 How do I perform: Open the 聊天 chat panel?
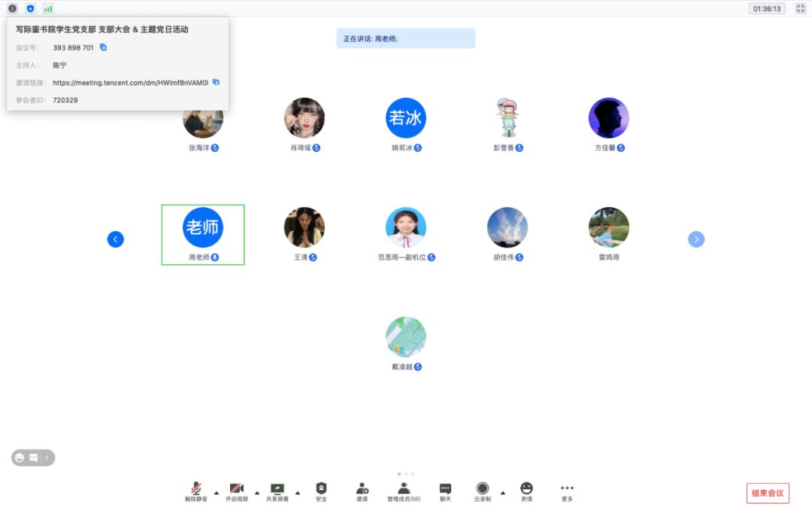pyautogui.click(x=445, y=490)
